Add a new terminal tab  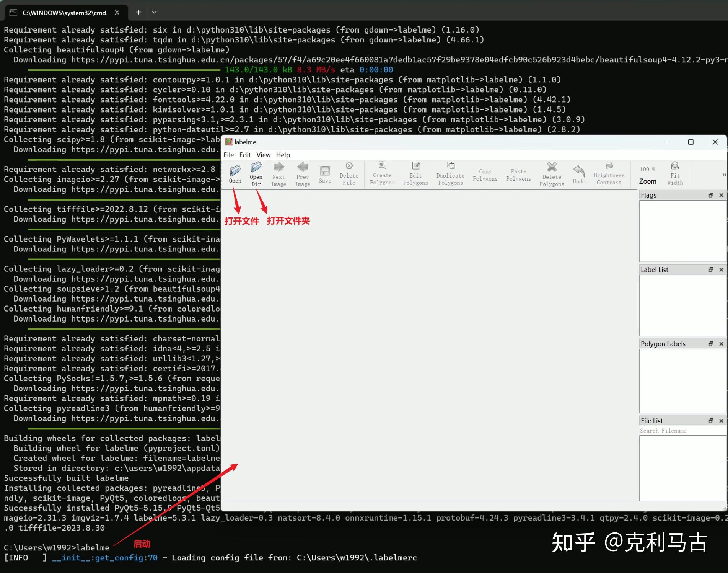tap(138, 12)
